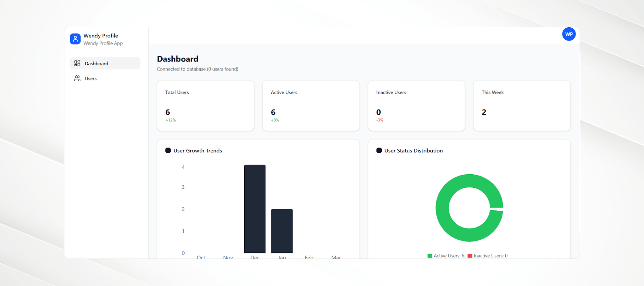Click the page scrollbar on right edge
The width and height of the screenshot is (644, 286).
pos(580,141)
